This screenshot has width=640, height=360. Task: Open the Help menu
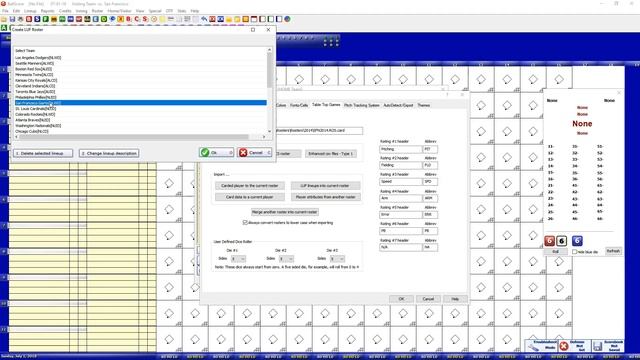pyautogui.click(x=195, y=11)
